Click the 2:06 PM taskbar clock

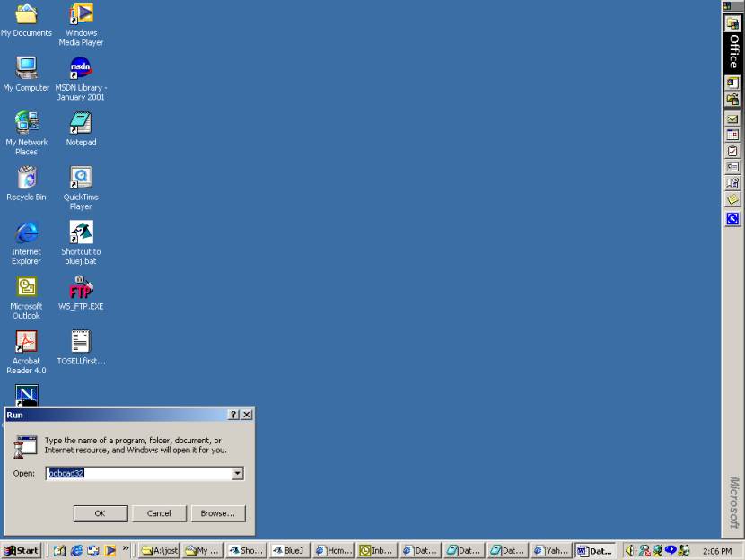717,551
